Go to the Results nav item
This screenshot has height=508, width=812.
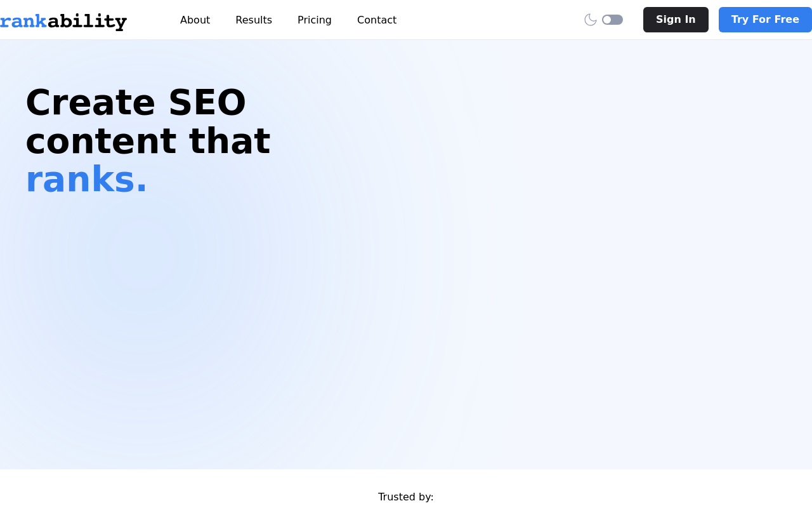(x=254, y=20)
